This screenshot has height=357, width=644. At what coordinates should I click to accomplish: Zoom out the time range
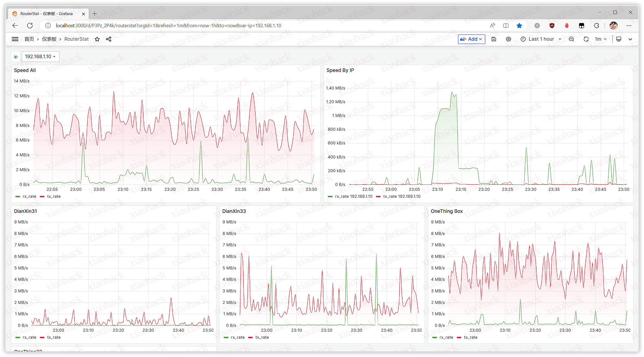pyautogui.click(x=571, y=39)
